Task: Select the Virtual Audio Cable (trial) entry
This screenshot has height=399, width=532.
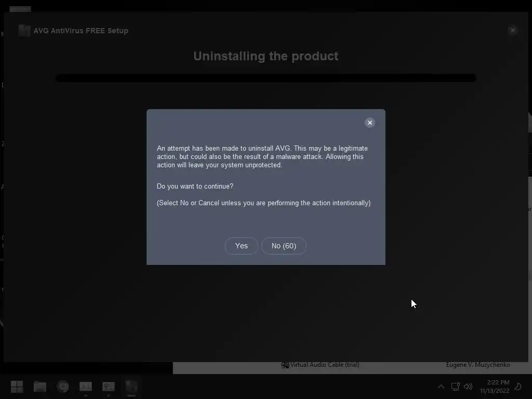Action: tap(325, 365)
